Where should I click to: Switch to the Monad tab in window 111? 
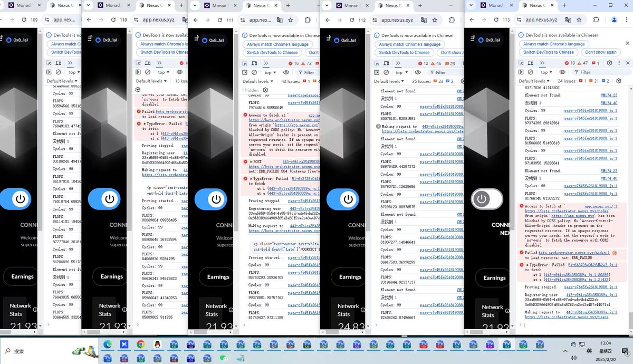pyautogui.click(x=221, y=5)
